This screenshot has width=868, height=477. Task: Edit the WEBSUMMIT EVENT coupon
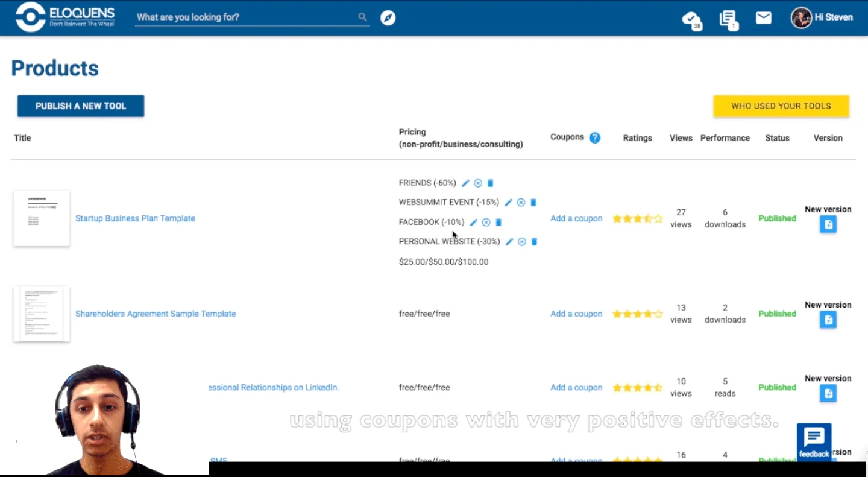click(x=508, y=203)
